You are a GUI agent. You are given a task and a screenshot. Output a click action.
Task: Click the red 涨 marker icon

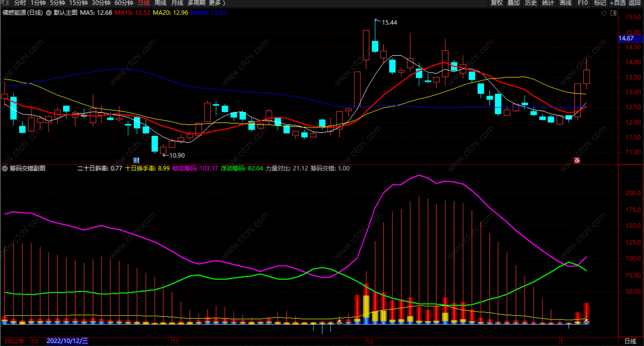(577, 160)
